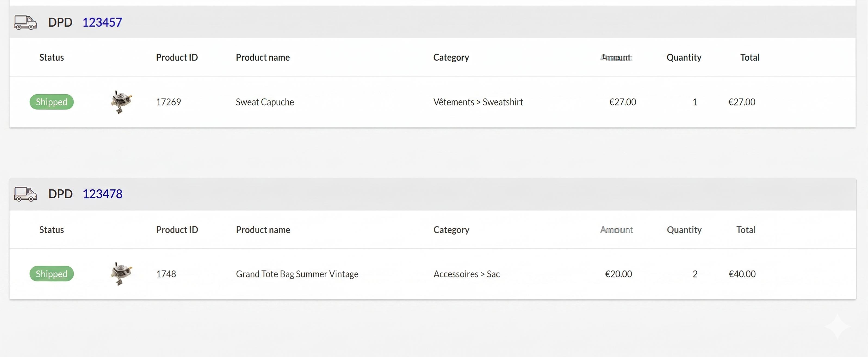The image size is (868, 357).
Task: Click Category header in shipment 123478 table
Action: (451, 230)
